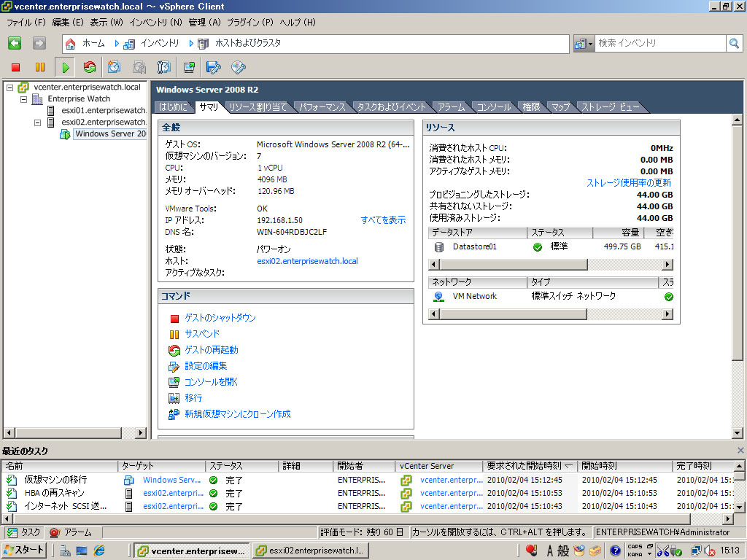The width and height of the screenshot is (747, 560).
Task: Click the タスク status bar button
Action: 24,532
